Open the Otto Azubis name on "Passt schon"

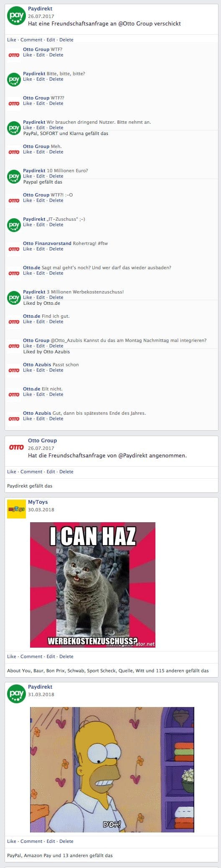click(x=37, y=365)
